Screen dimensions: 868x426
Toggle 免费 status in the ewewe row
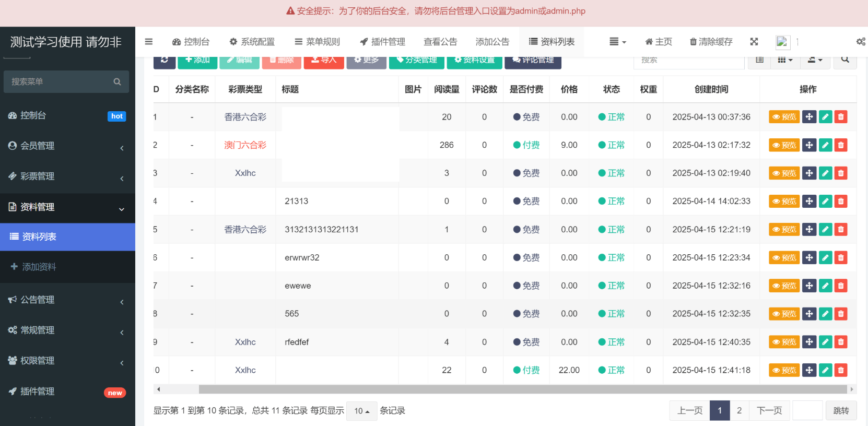tap(526, 286)
